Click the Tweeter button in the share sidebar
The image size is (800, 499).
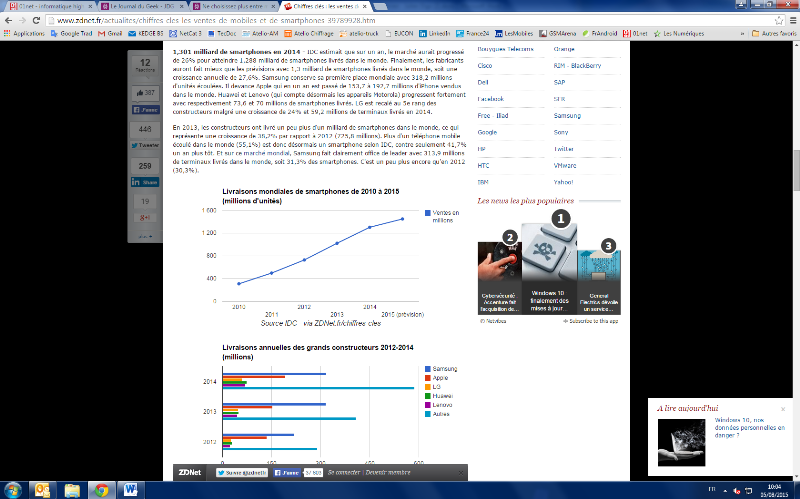click(x=145, y=145)
